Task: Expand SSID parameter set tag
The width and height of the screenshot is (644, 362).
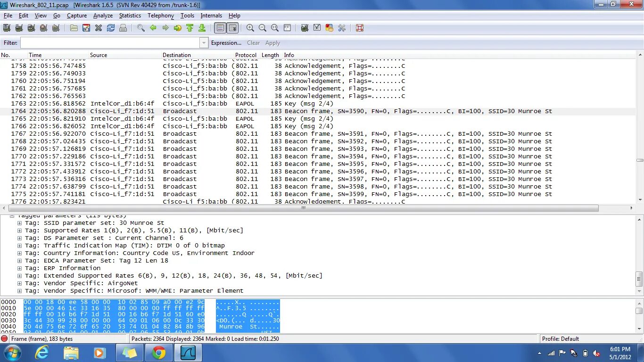Action: coord(20,223)
